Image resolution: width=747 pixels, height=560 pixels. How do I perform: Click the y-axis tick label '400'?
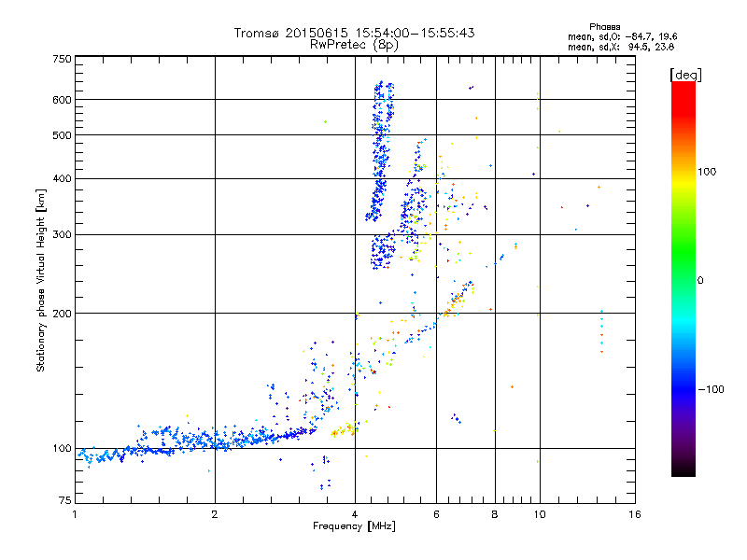(x=62, y=179)
